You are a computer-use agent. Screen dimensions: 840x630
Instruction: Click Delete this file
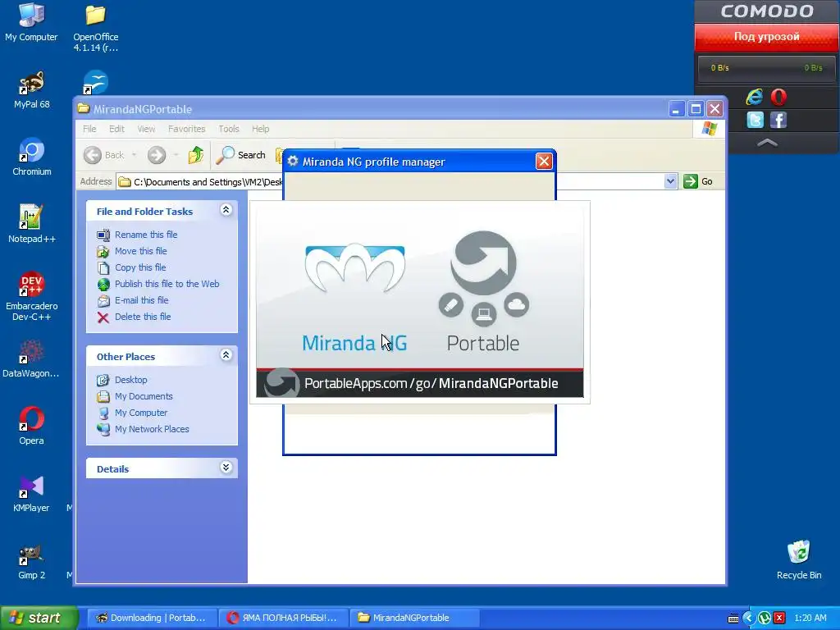(134, 317)
